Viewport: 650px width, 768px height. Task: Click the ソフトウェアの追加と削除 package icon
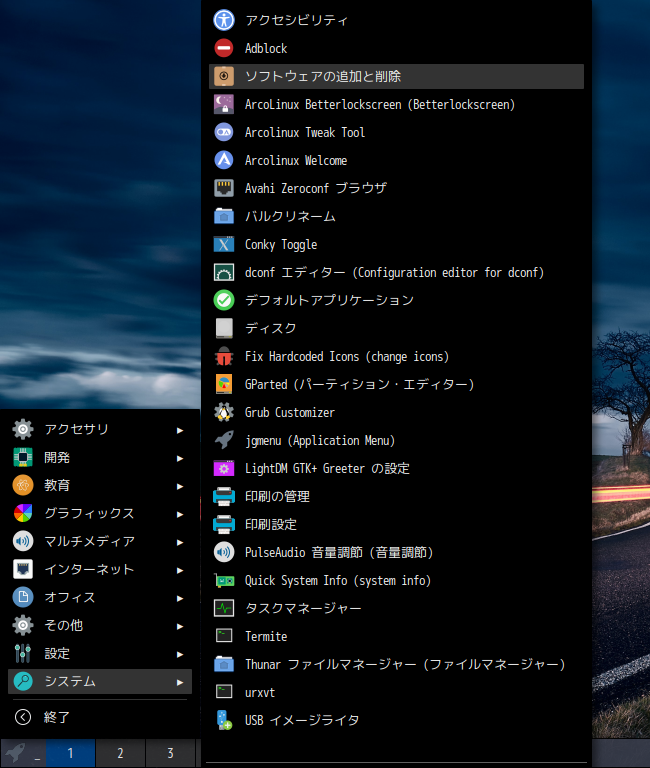pos(224,76)
